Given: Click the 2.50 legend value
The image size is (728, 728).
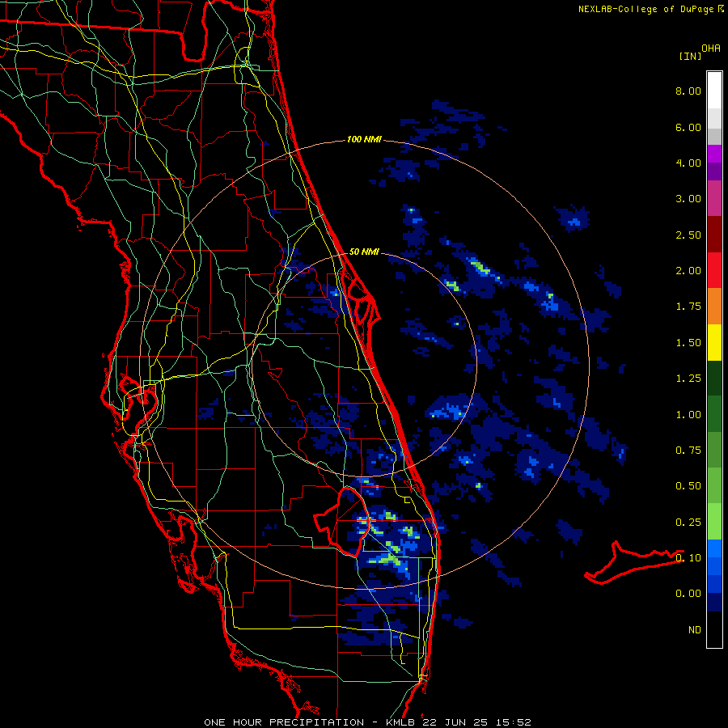Looking at the screenshot, I should point(688,235).
